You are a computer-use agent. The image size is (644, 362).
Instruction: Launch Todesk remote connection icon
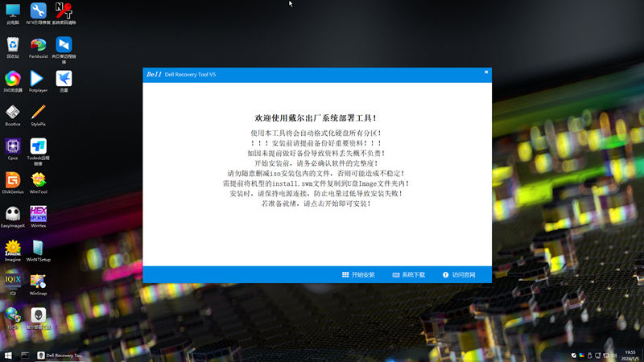point(38,151)
